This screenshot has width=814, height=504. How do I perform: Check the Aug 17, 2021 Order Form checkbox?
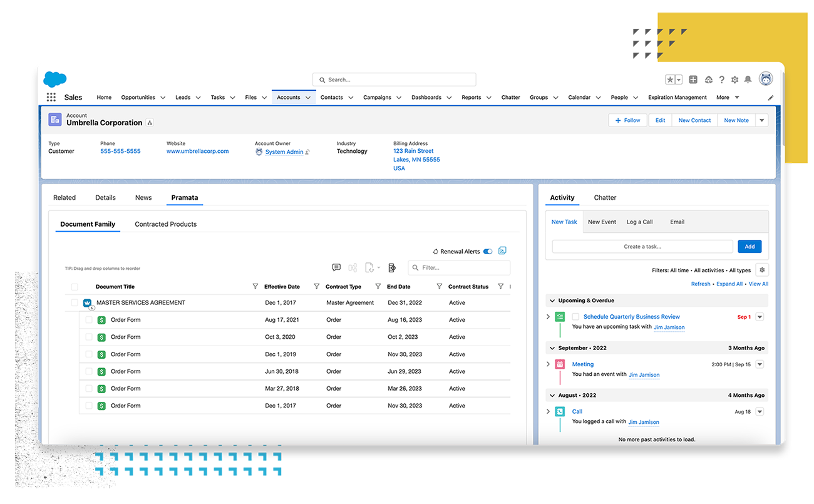coord(89,320)
